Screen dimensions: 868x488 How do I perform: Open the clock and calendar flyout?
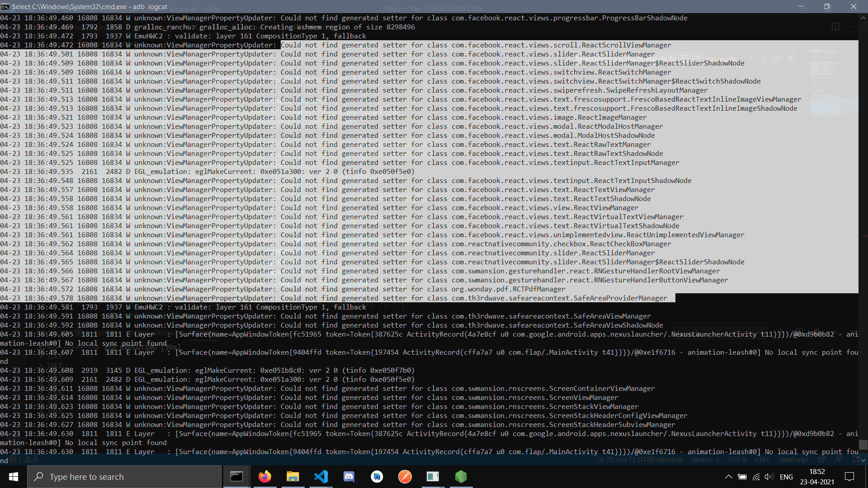coord(817,477)
